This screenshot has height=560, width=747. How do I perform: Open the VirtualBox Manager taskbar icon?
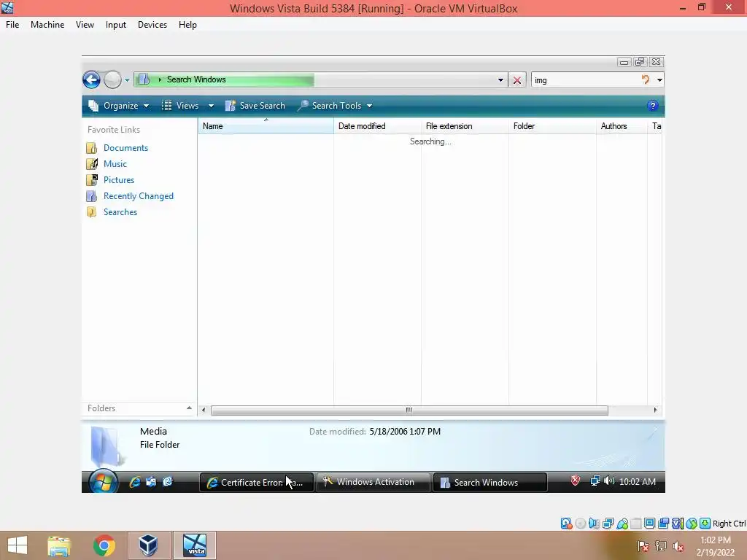[148, 545]
